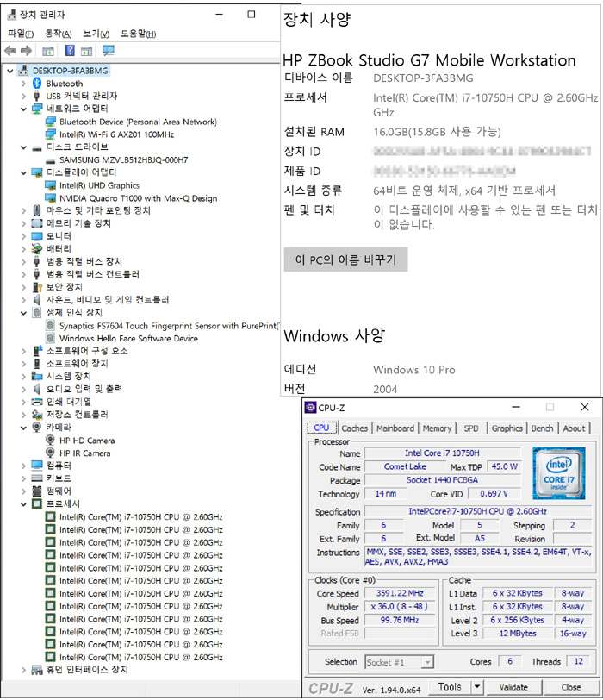
Task: Click the Specification field in CPU-Z
Action: 478,511
